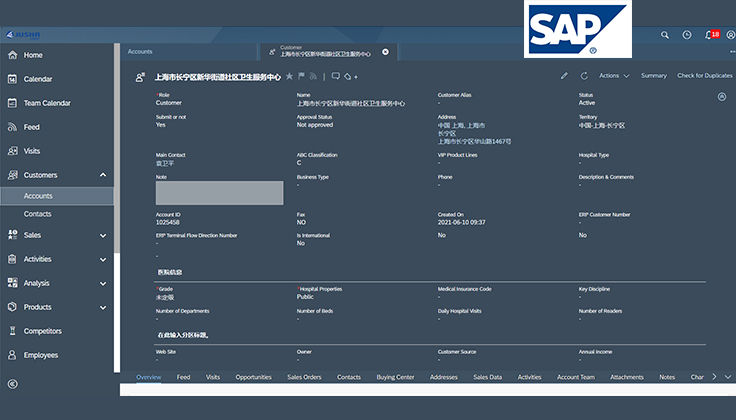Click Check for Duplicates button
736x420 pixels.
point(705,76)
